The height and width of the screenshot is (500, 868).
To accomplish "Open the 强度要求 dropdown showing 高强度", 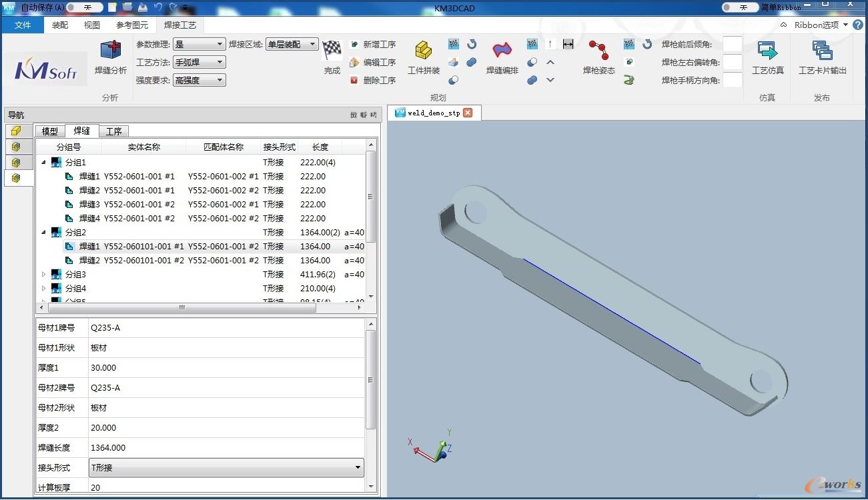I will click(x=199, y=80).
